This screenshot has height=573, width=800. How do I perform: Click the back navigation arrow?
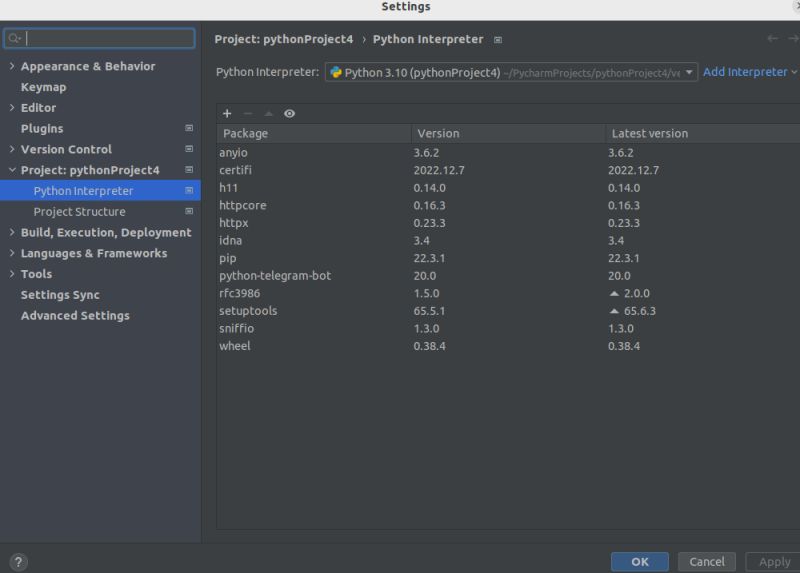772,39
